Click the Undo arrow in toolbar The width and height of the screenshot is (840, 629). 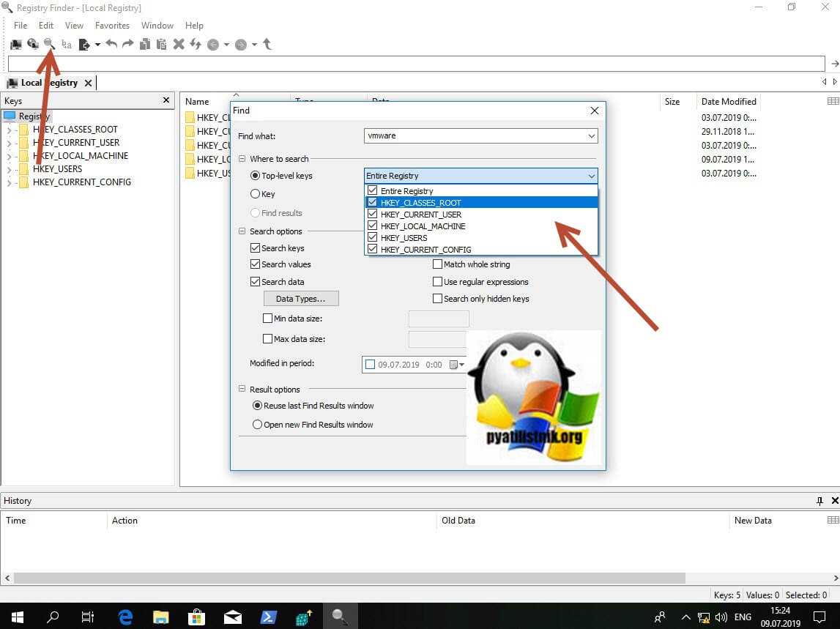(x=111, y=45)
